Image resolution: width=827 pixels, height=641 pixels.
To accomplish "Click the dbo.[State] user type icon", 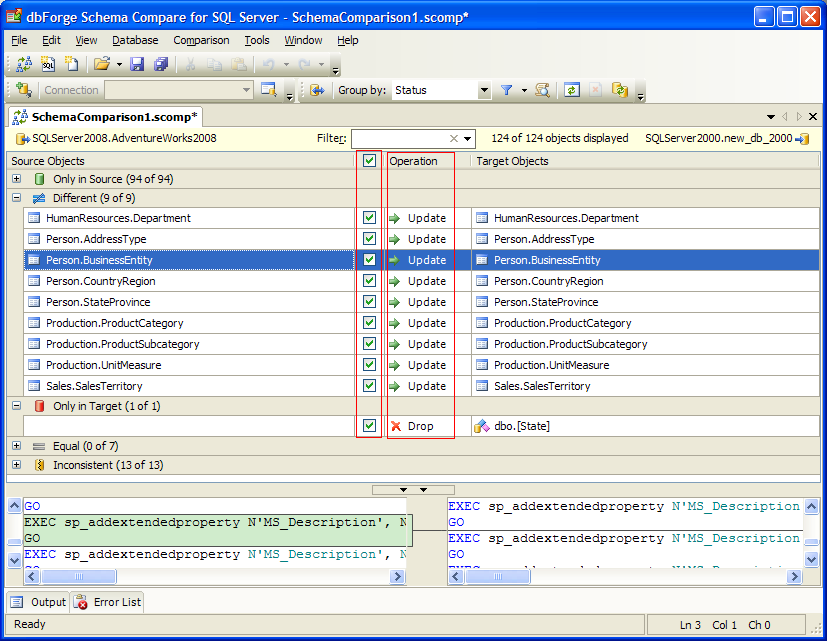I will pyautogui.click(x=482, y=426).
